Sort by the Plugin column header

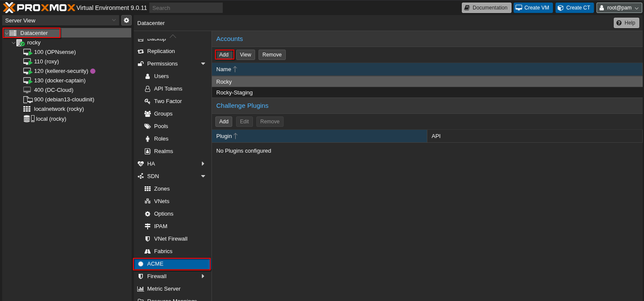(x=224, y=136)
